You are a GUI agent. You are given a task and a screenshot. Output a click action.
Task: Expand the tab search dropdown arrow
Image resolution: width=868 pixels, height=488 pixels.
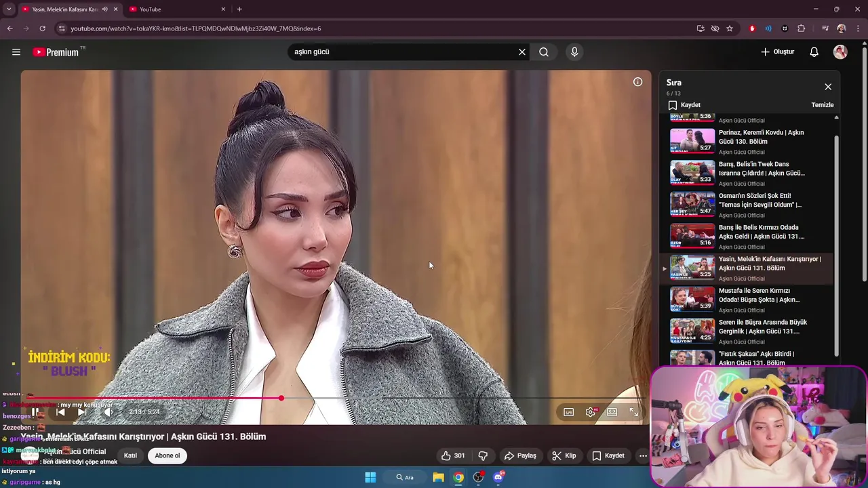coord(9,9)
